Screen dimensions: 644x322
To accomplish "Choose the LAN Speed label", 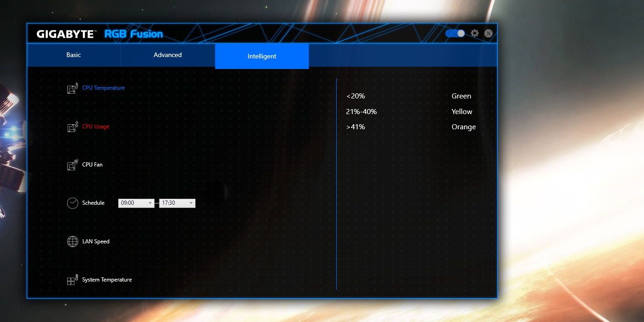I will [96, 241].
